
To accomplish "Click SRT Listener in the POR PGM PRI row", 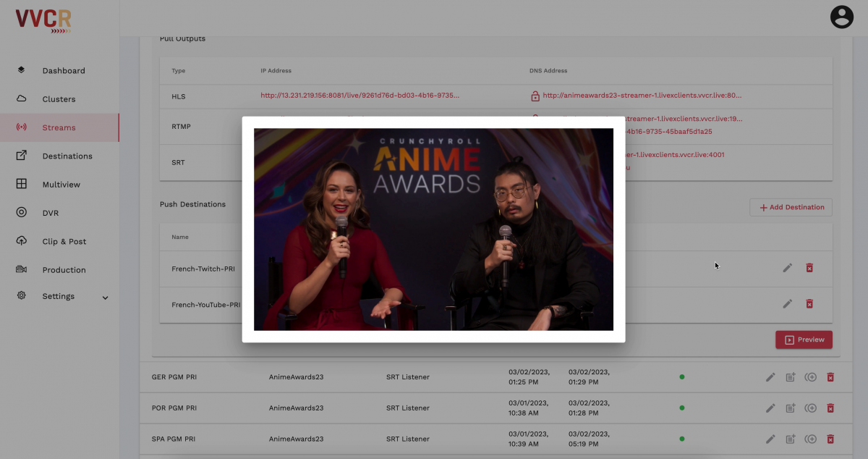I will tap(408, 408).
